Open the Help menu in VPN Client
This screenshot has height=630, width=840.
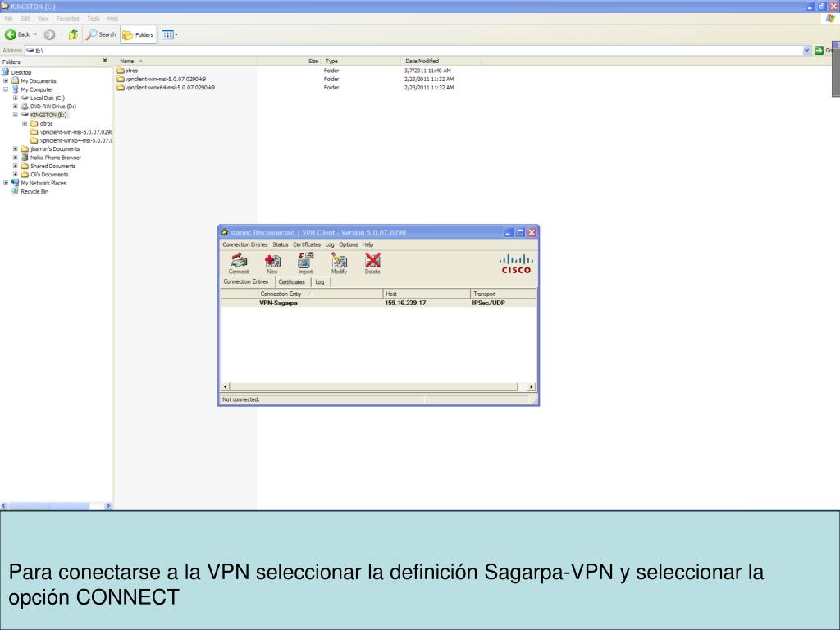[x=367, y=244]
